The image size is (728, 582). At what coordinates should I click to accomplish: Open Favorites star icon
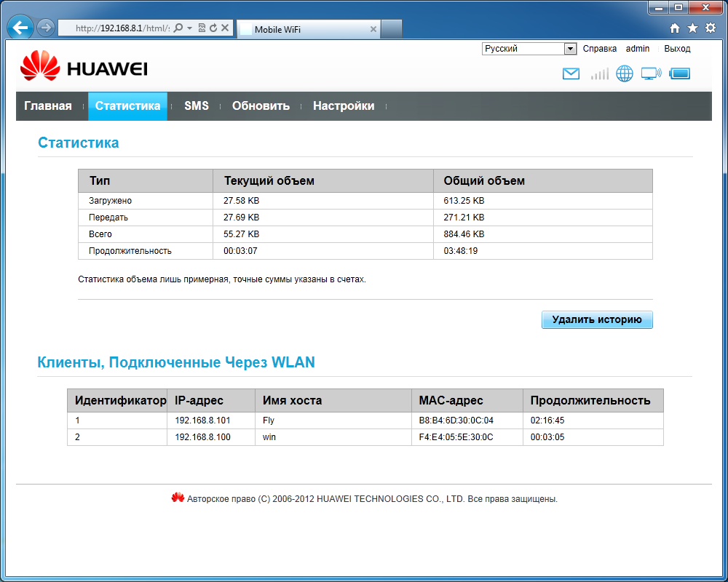tap(692, 28)
